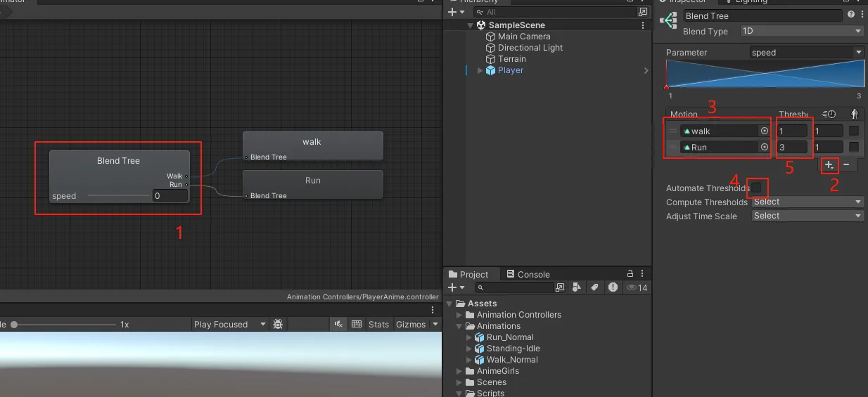Click the bug icon beside Play Focused

(x=278, y=324)
